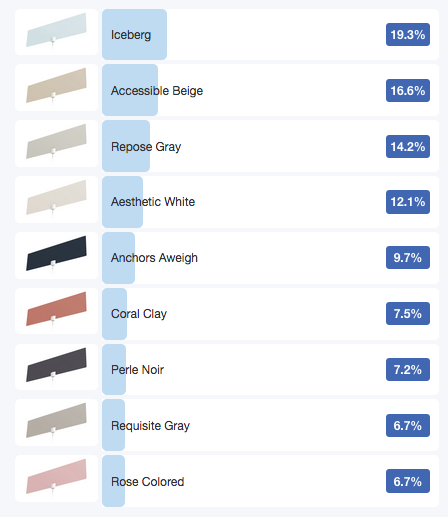Select the Repose Gray row label
Image resolution: width=448 pixels, height=517 pixels.
146,147
